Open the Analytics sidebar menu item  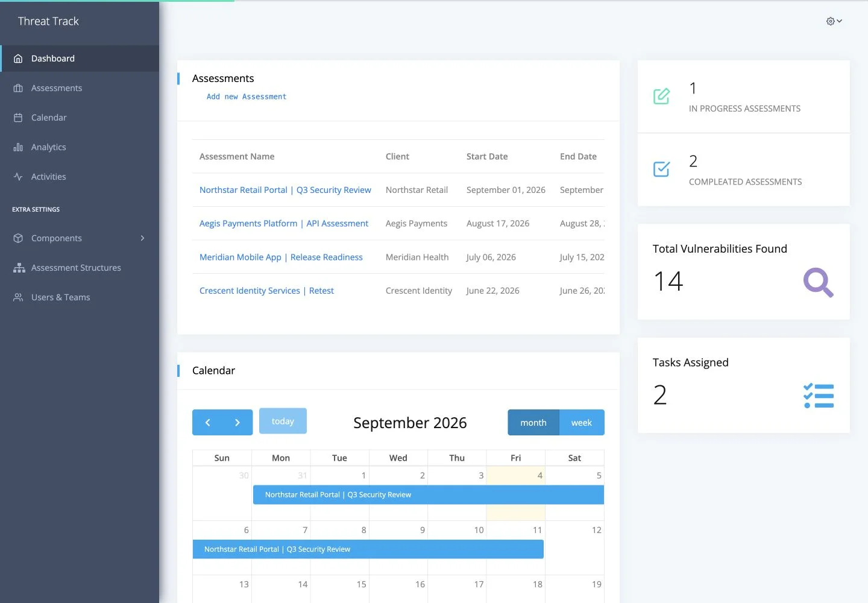[80, 147]
